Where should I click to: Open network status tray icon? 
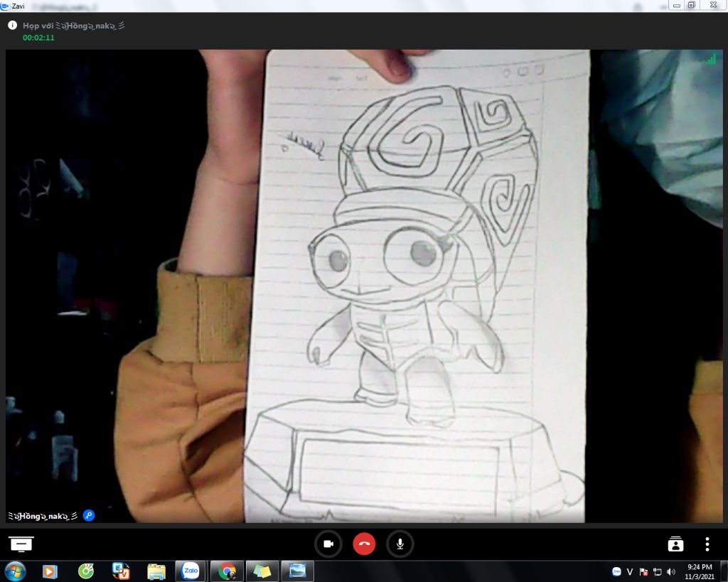coord(658,572)
